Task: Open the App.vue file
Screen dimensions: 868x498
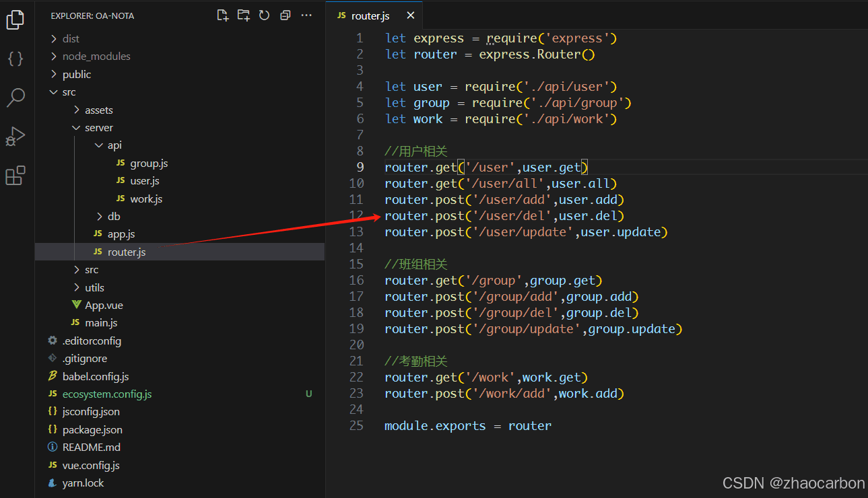Action: click(x=104, y=305)
